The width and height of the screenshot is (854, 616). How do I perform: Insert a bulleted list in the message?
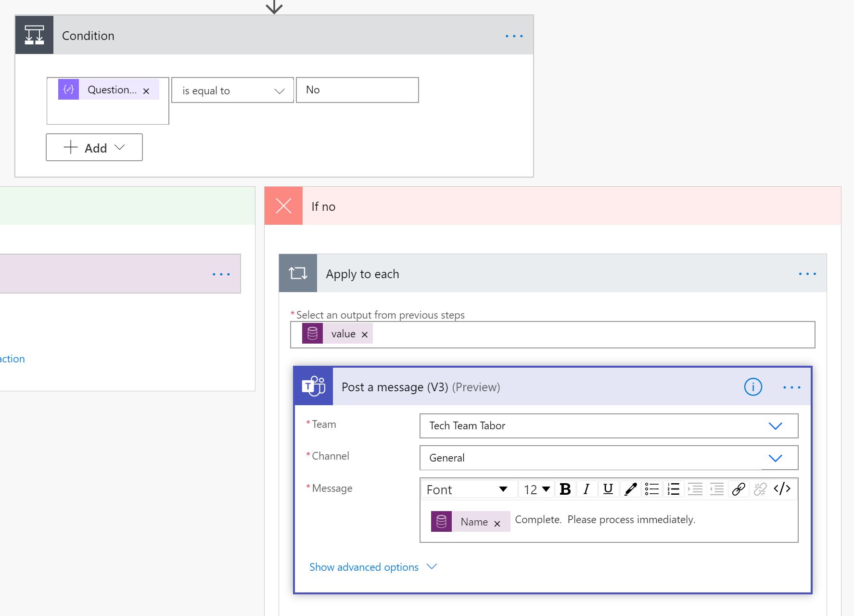click(651, 489)
